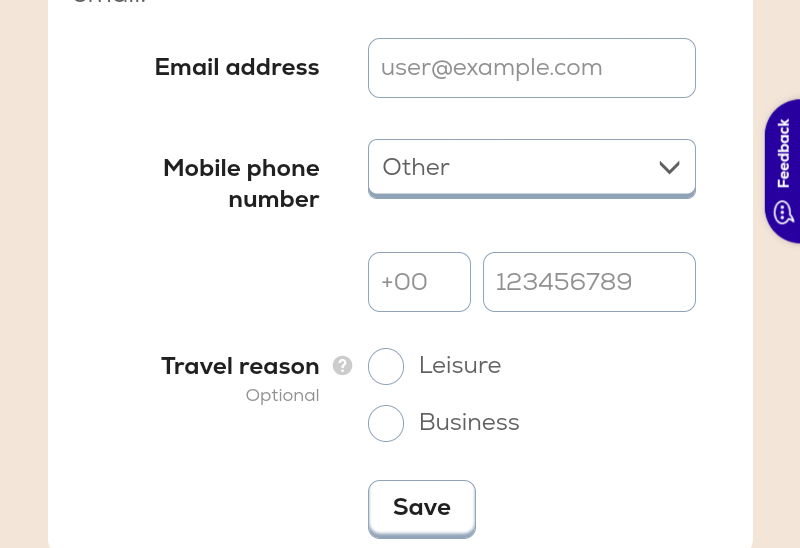800x548 pixels.
Task: Click the beige page margin left of form
Action: 23,274
